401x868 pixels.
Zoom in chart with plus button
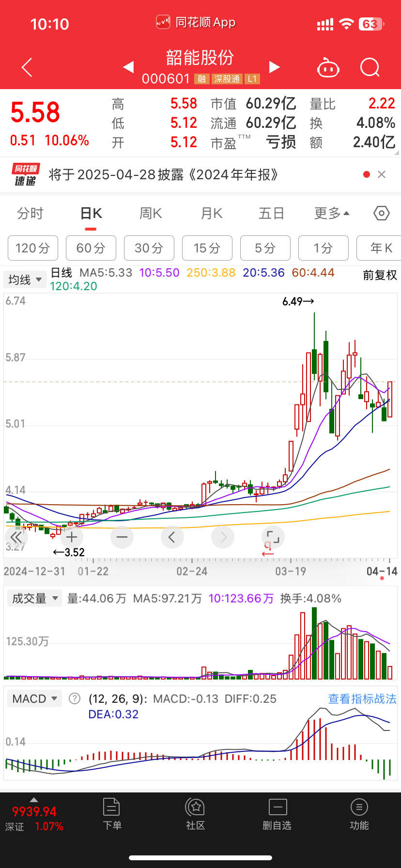coord(72,537)
